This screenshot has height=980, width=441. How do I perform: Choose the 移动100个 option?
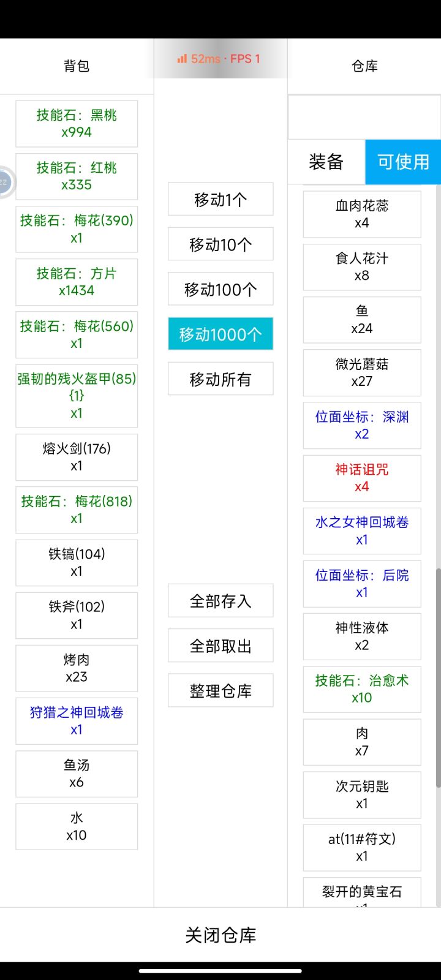[221, 289]
